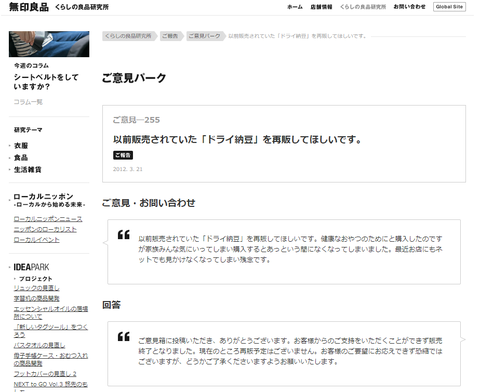
Task: Open the ローカルイベント link
Action: pos(37,240)
